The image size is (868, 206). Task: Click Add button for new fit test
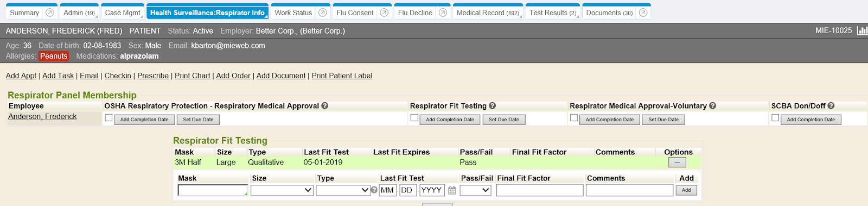point(686,190)
